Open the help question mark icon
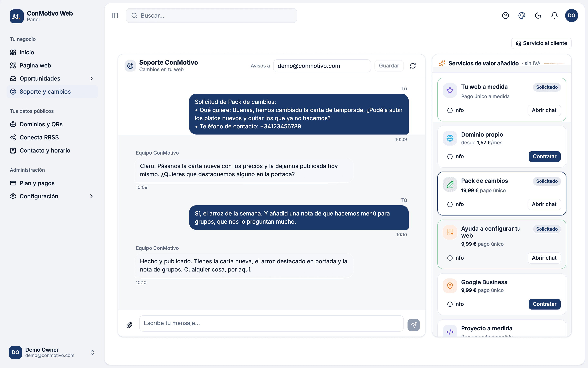The height and width of the screenshot is (368, 588). [505, 16]
